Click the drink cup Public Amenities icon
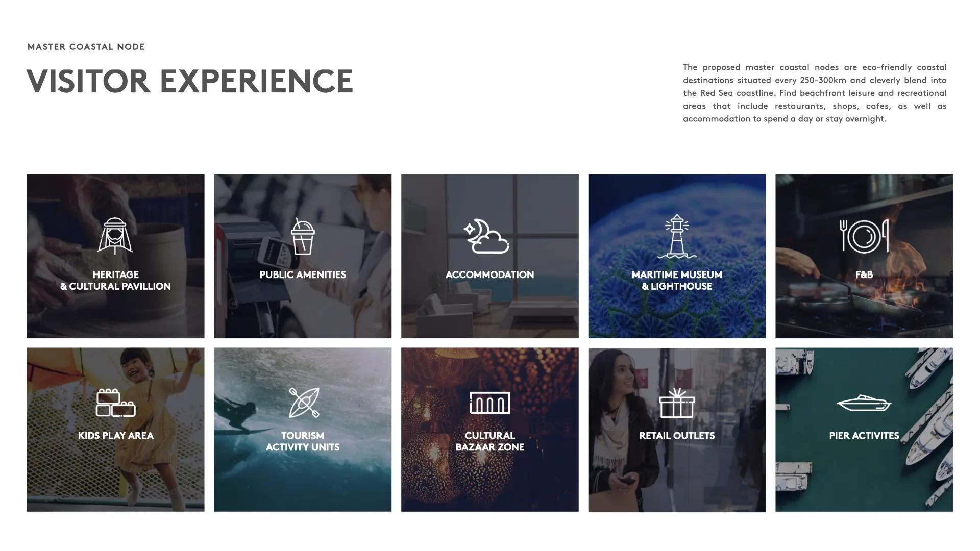This screenshot has width=980, height=551. [x=303, y=237]
